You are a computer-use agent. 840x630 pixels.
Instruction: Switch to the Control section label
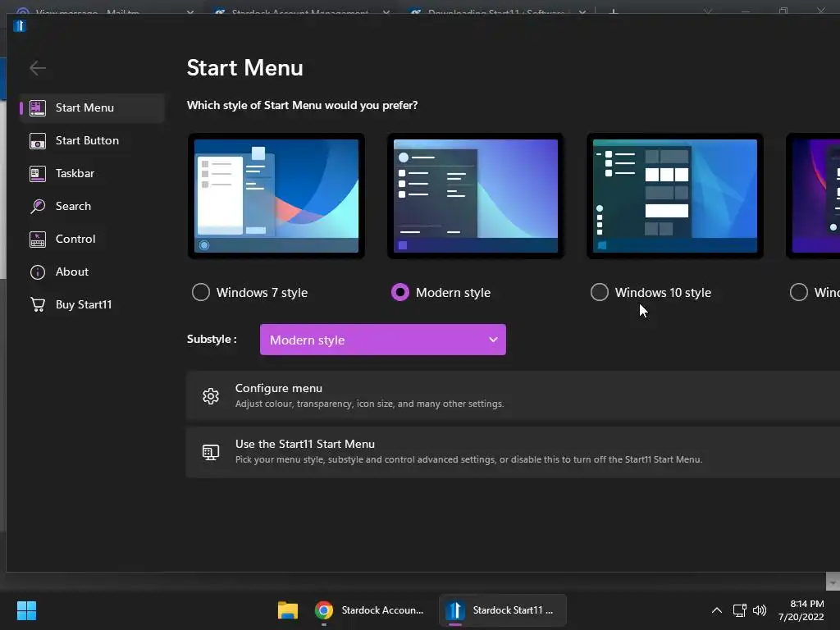click(75, 240)
